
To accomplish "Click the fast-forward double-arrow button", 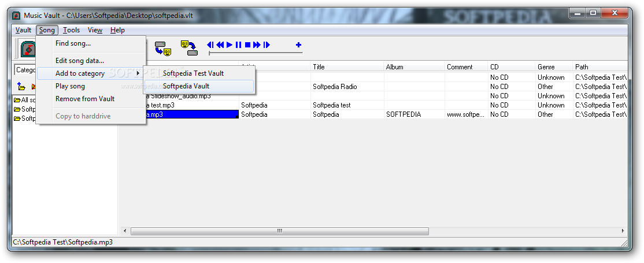I will pyautogui.click(x=257, y=45).
